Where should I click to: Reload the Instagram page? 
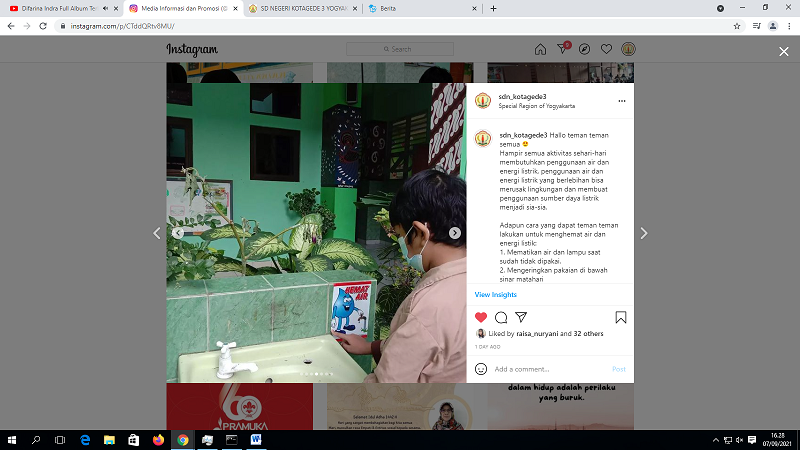point(43,26)
